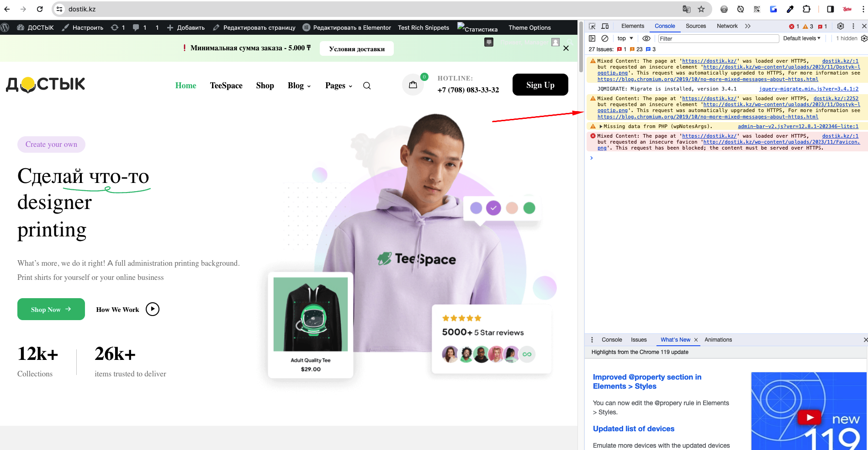Dismiss the minimum order notice bar
The width and height of the screenshot is (868, 450).
tap(566, 48)
